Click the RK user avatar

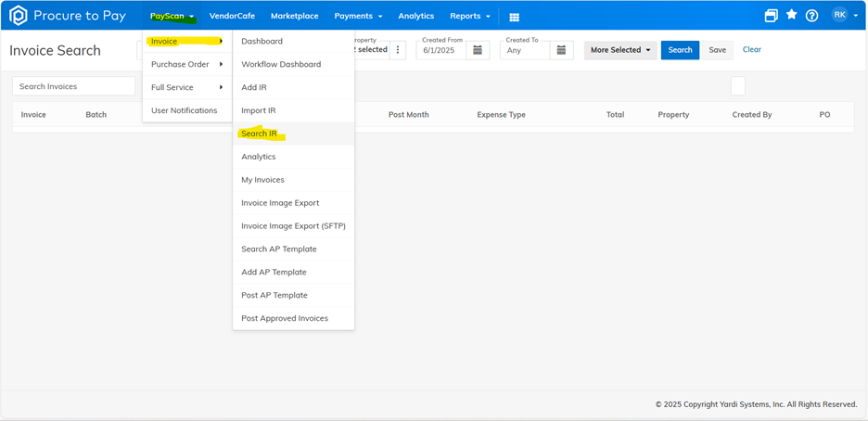point(839,15)
